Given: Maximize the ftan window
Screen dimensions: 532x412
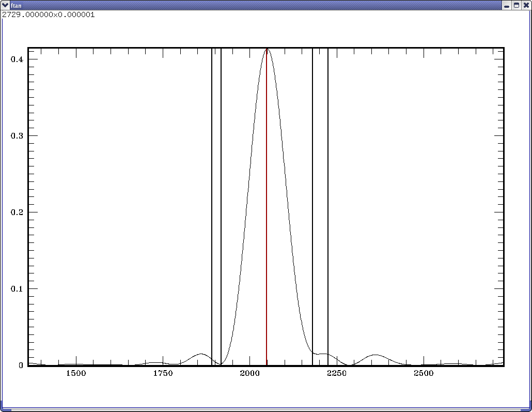Looking at the screenshot, I should pyautogui.click(x=517, y=5).
